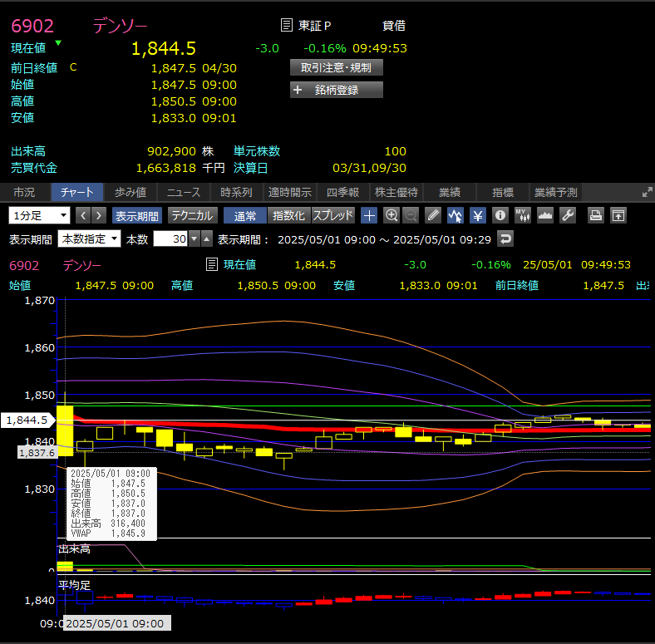Open the 本数指定 period type dropdown
Viewport: 655px width, 644px height.
89,238
